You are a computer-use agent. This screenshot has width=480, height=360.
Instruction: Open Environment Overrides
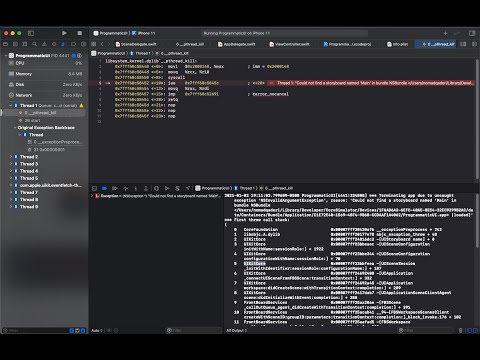pyautogui.click(x=177, y=188)
